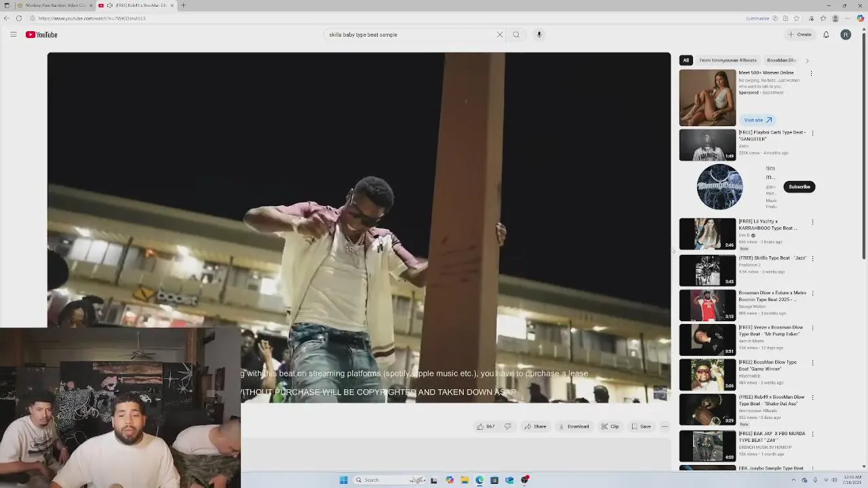Select the From timmyocean 49beats chip
Viewport: 868px width, 488px height.
click(728, 60)
